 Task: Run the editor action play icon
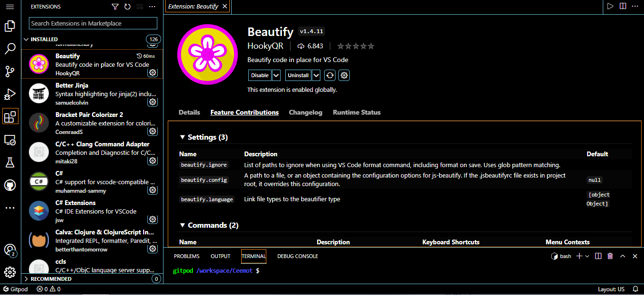pyautogui.click(x=610, y=6)
